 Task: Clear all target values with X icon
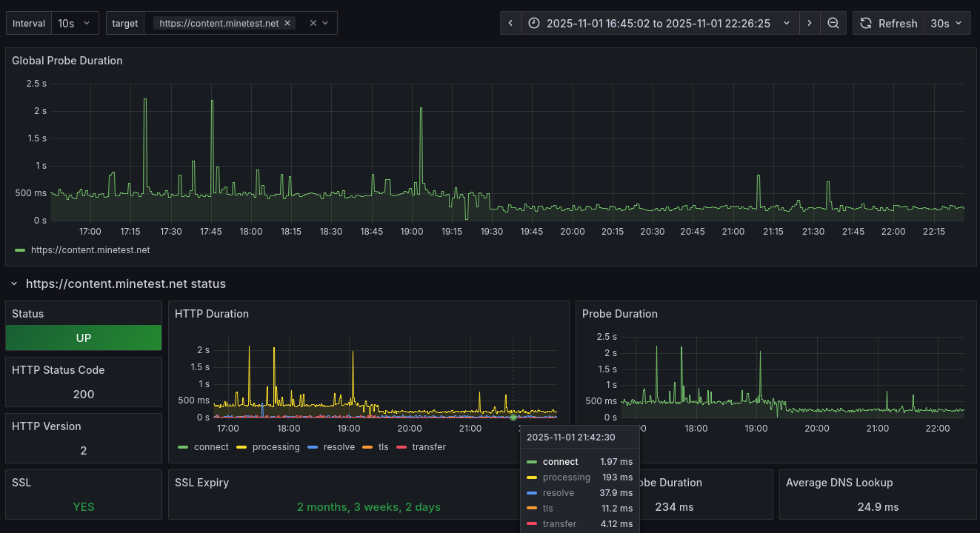(x=313, y=23)
